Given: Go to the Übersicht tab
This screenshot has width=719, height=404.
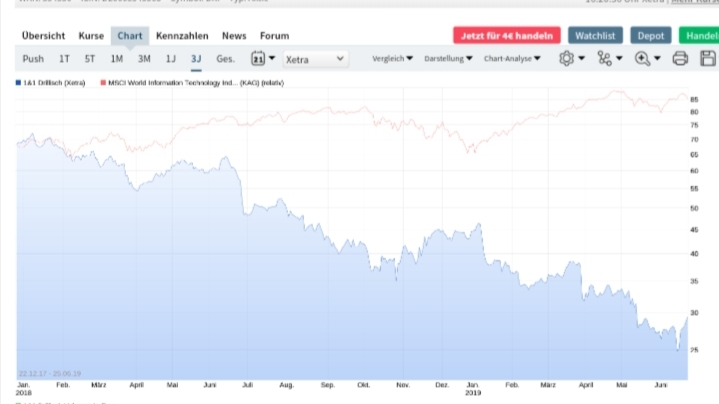Looking at the screenshot, I should pyautogui.click(x=43, y=35).
